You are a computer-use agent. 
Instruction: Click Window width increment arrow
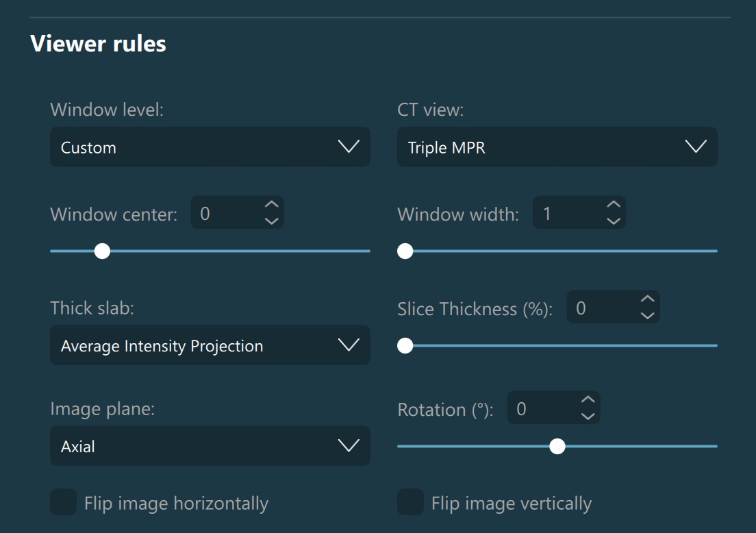point(614,206)
